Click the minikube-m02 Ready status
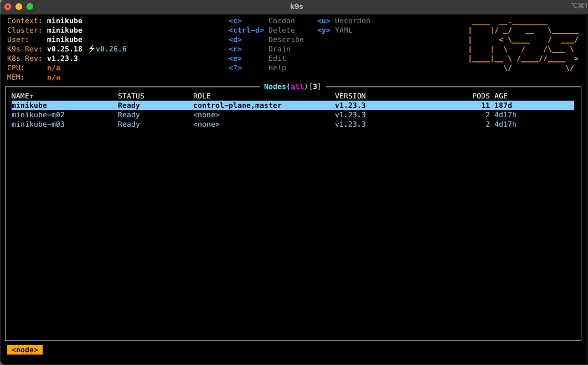The width and height of the screenshot is (588, 365). [128, 114]
